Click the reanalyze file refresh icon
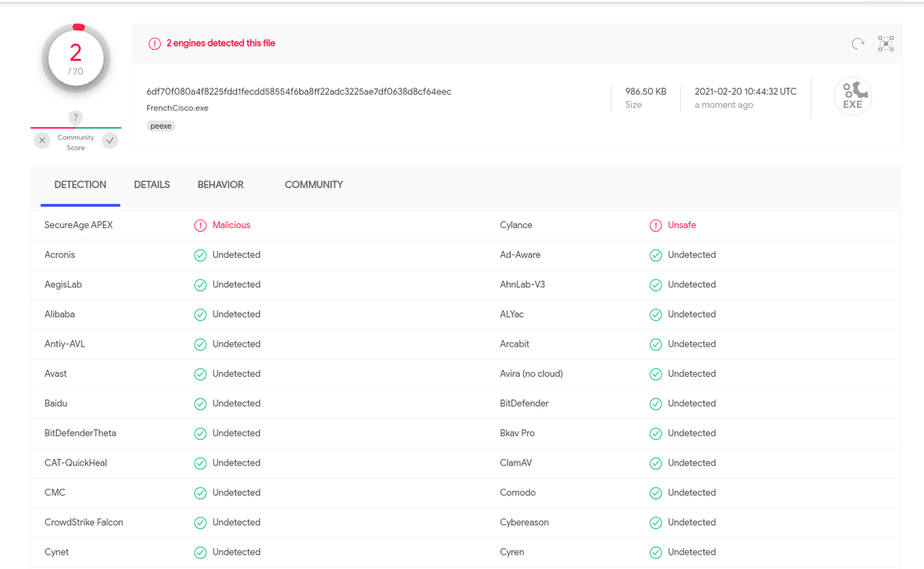 (x=858, y=43)
